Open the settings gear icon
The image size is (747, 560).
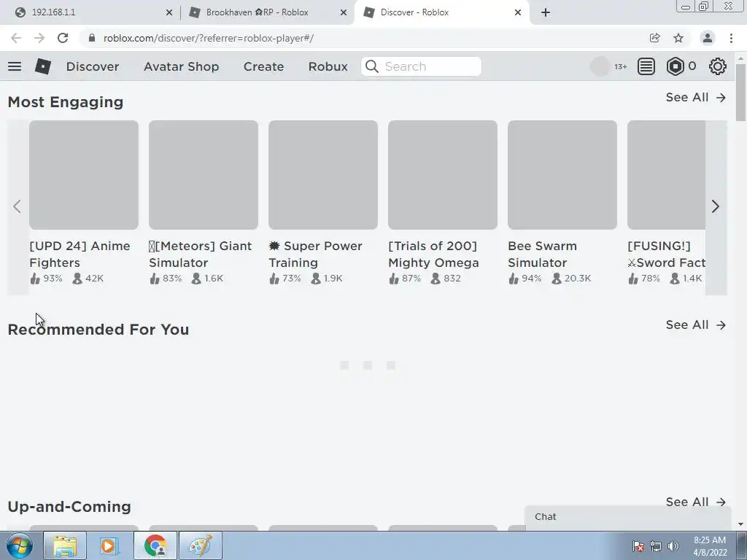718,66
